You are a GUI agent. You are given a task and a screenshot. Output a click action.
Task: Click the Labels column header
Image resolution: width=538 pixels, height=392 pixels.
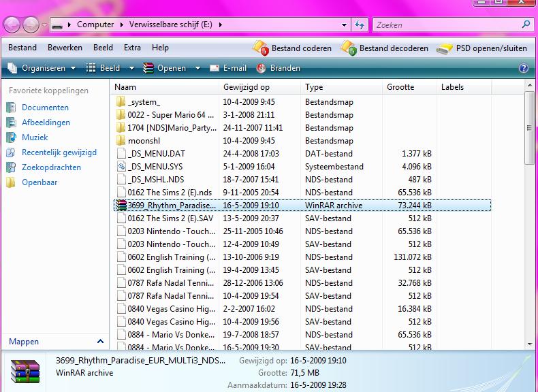[x=464, y=87]
